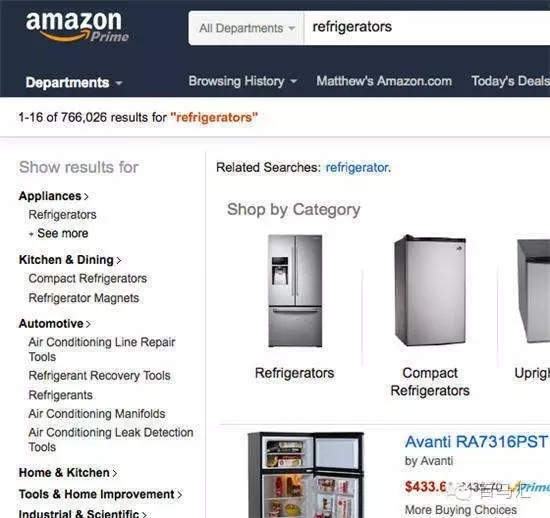Open the All Departments search dropdown

pos(246,28)
